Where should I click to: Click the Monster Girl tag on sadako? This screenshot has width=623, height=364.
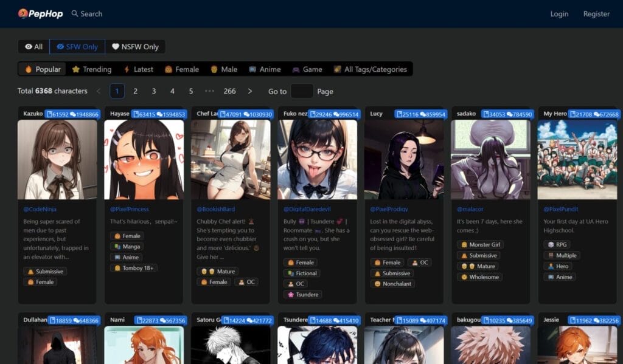click(481, 244)
